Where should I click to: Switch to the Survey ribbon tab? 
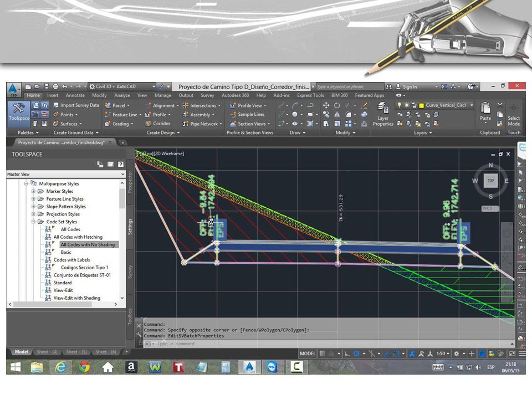tap(207, 95)
